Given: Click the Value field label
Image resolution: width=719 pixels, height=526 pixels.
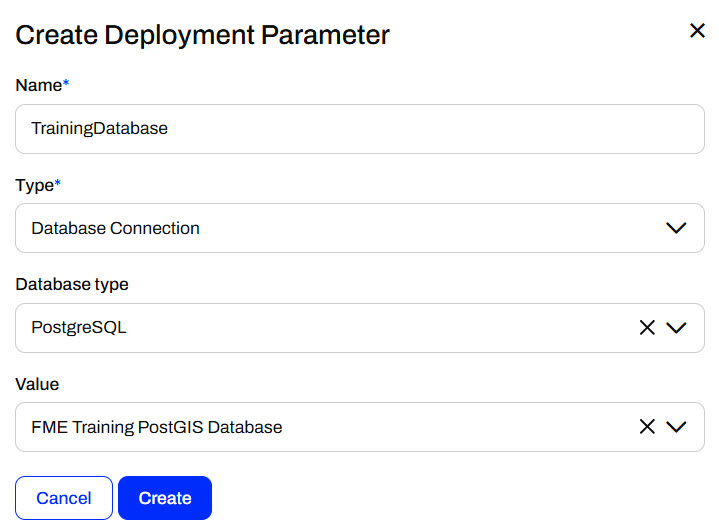Looking at the screenshot, I should tap(37, 384).
